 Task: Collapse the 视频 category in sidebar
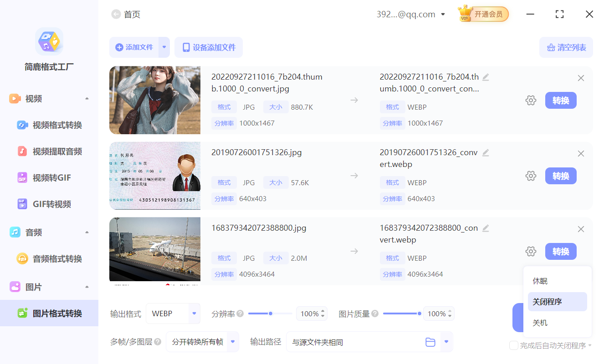(x=87, y=98)
